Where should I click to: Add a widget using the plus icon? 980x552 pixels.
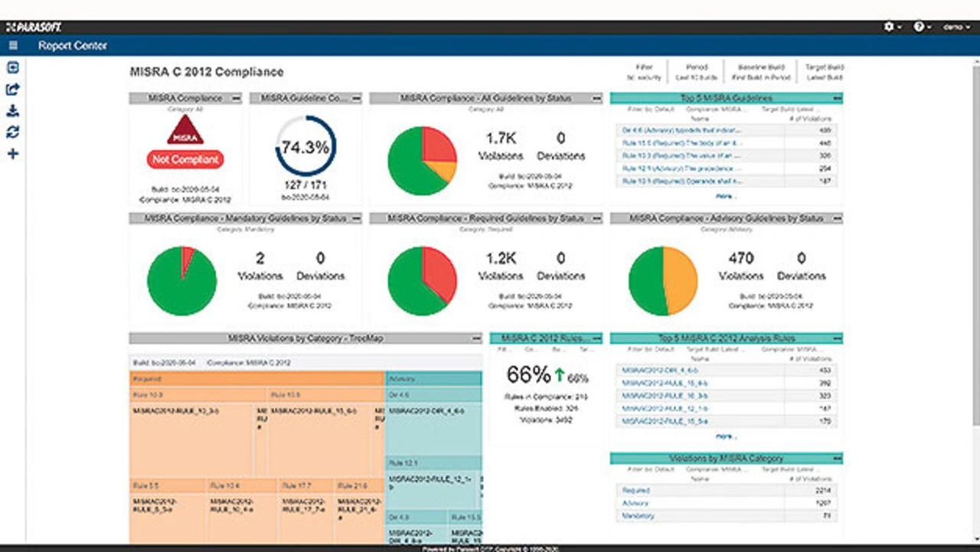pyautogui.click(x=12, y=154)
